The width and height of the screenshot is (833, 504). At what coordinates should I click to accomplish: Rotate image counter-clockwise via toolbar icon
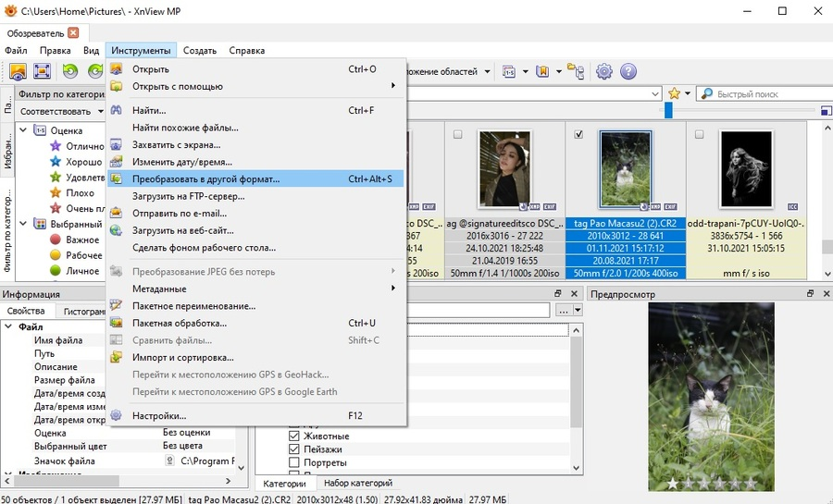coord(70,71)
